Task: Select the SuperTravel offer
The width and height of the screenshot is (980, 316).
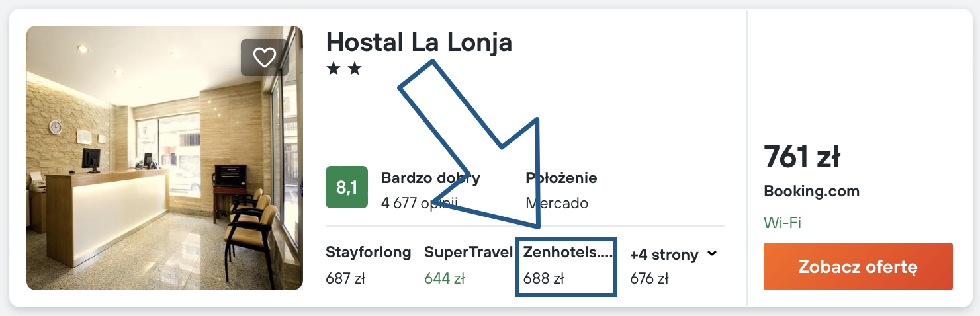Action: (x=468, y=252)
